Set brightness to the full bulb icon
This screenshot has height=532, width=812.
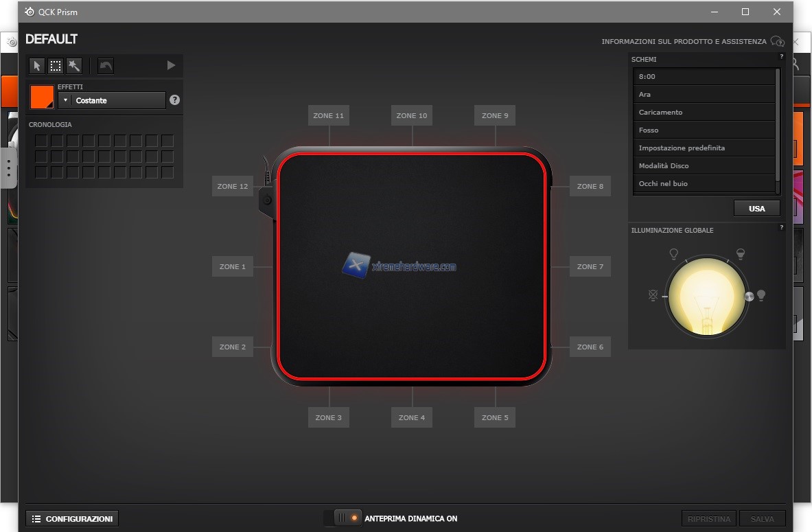(761, 296)
